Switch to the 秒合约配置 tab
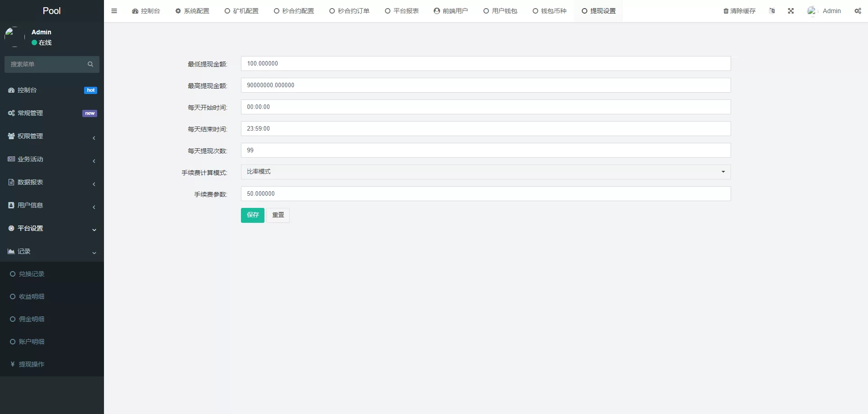 pyautogui.click(x=294, y=11)
